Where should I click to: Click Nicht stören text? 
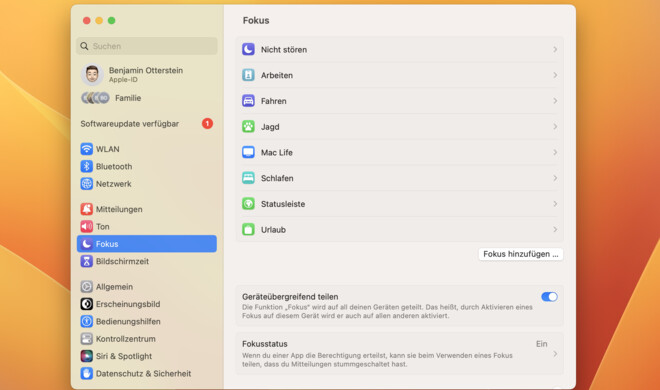pyautogui.click(x=284, y=50)
